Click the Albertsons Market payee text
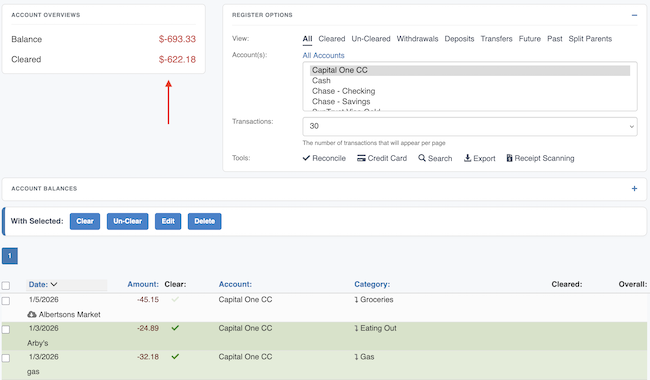The image size is (650, 380). click(69, 315)
